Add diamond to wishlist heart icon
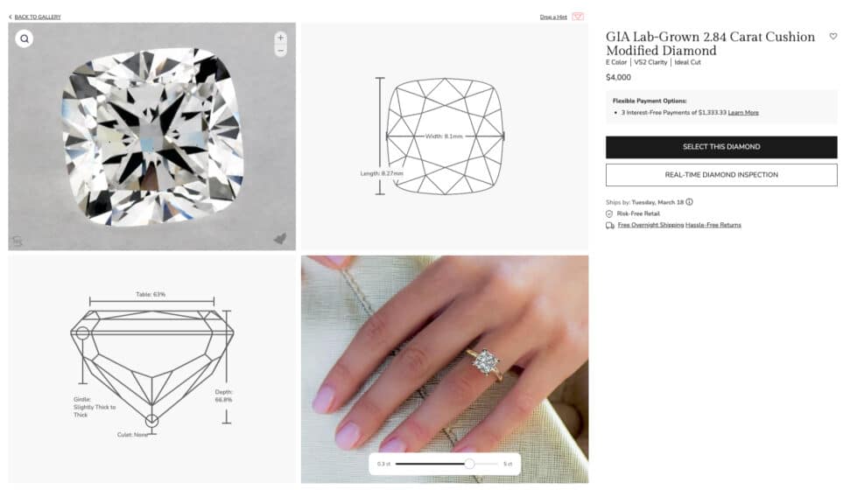 pyautogui.click(x=833, y=36)
